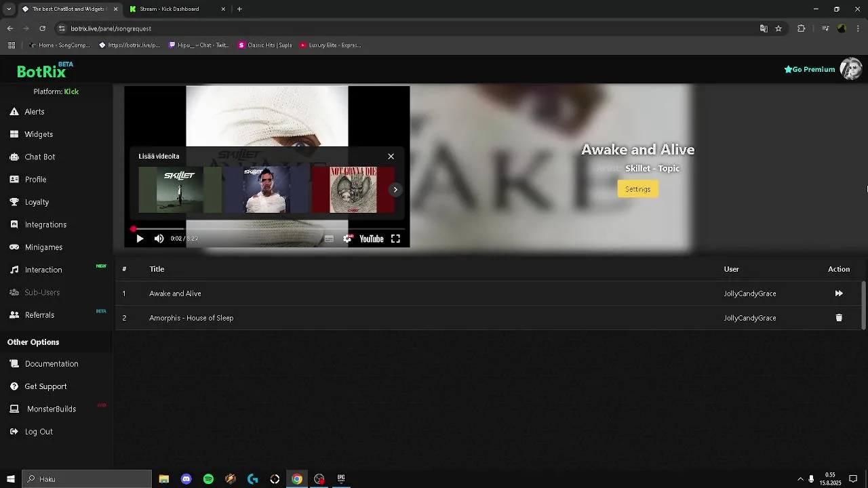Open Chrome three-dot menu
Image resolution: width=868 pixels, height=488 pixels.
coord(859,28)
